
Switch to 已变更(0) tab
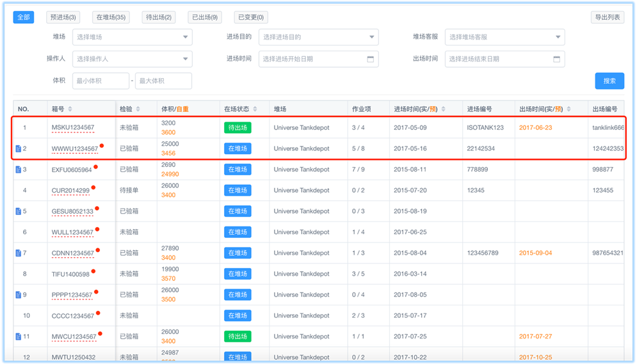tap(251, 17)
